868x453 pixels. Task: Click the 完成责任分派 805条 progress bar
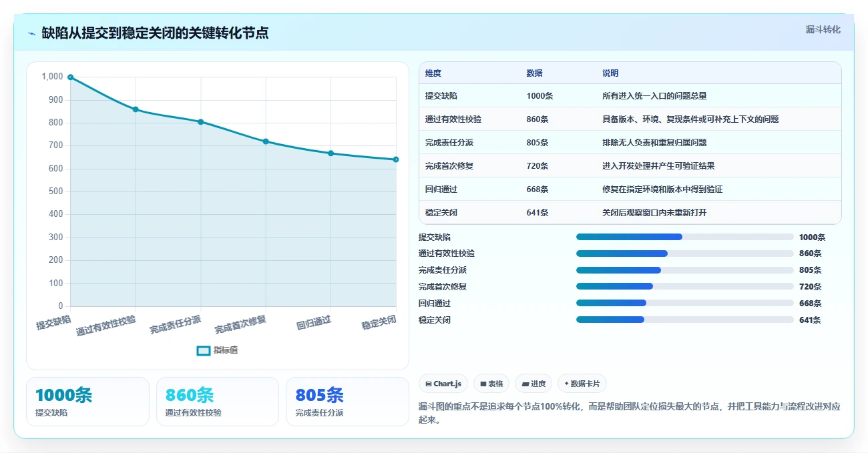coord(685,270)
